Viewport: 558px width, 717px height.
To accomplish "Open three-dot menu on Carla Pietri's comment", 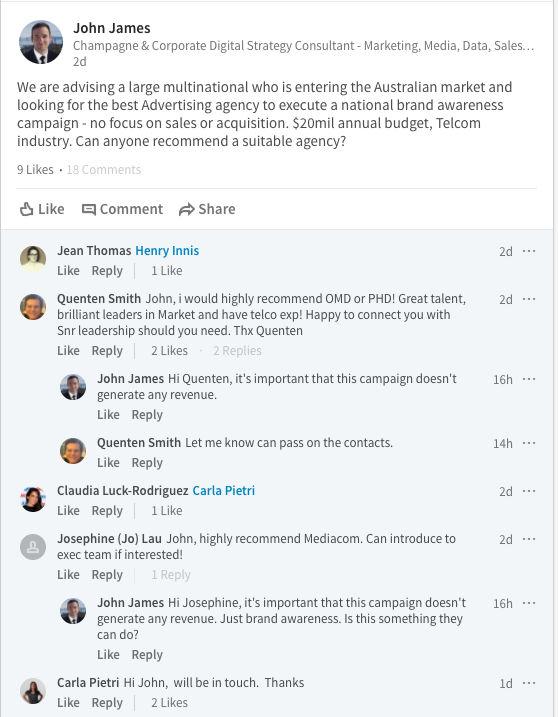I will click(529, 683).
